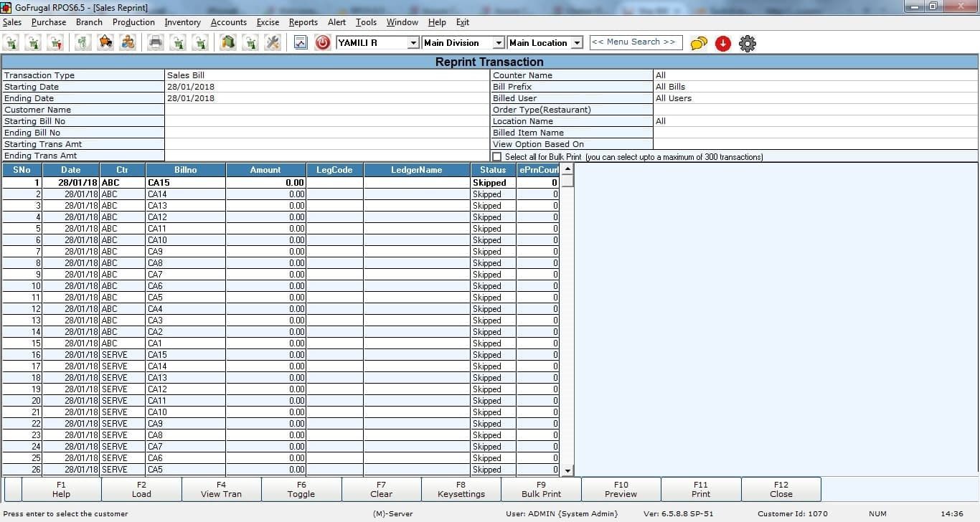
Task: Open the chart report icon
Action: (x=301, y=43)
